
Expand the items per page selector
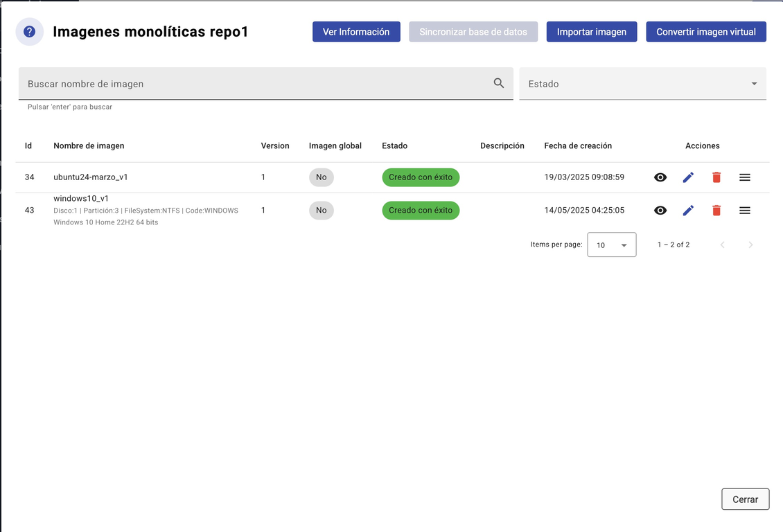click(x=611, y=245)
